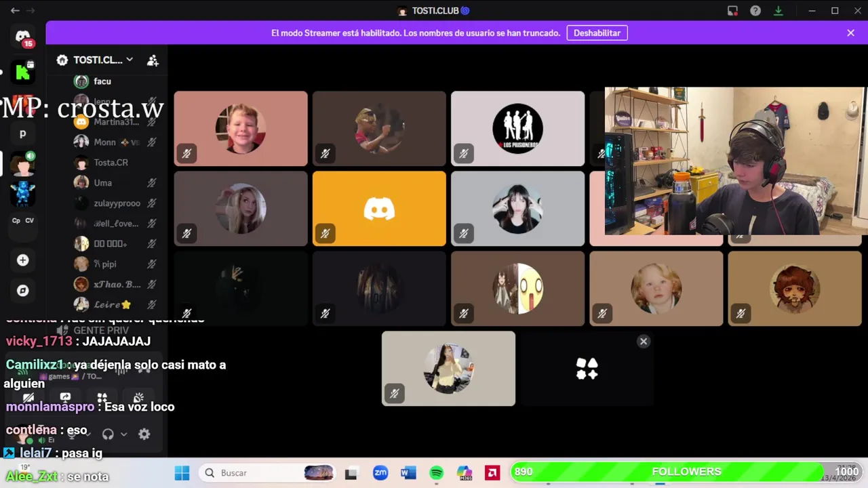Open the Zoom app on the taskbar
The height and width of the screenshot is (488, 868).
pyautogui.click(x=380, y=473)
